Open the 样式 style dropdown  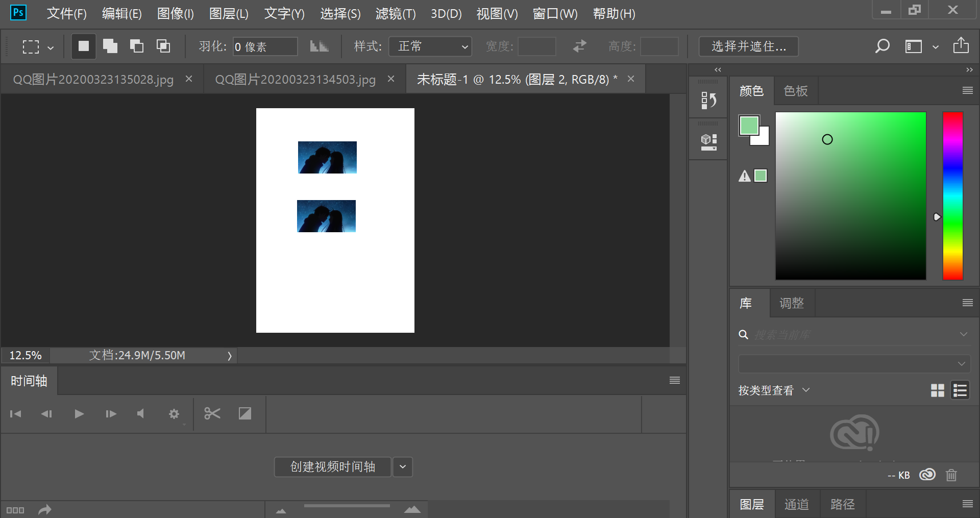(430, 46)
